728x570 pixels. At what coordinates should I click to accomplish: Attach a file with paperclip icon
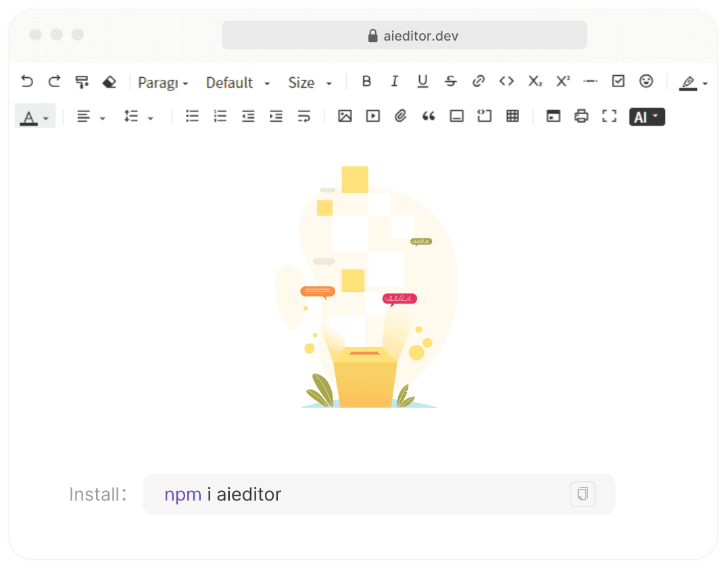point(401,116)
